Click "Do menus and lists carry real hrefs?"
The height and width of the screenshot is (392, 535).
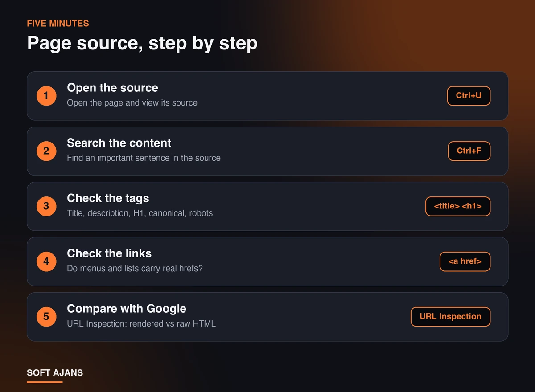(x=135, y=269)
